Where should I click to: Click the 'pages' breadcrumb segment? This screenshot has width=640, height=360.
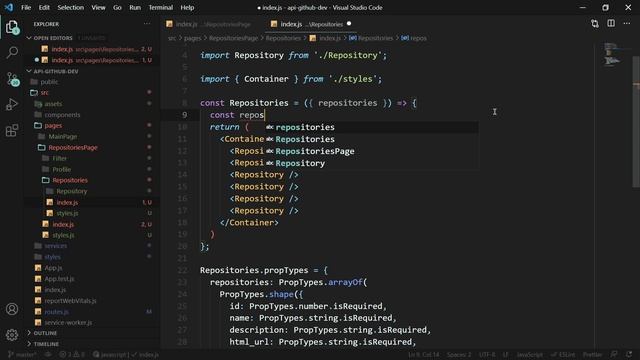point(193,38)
